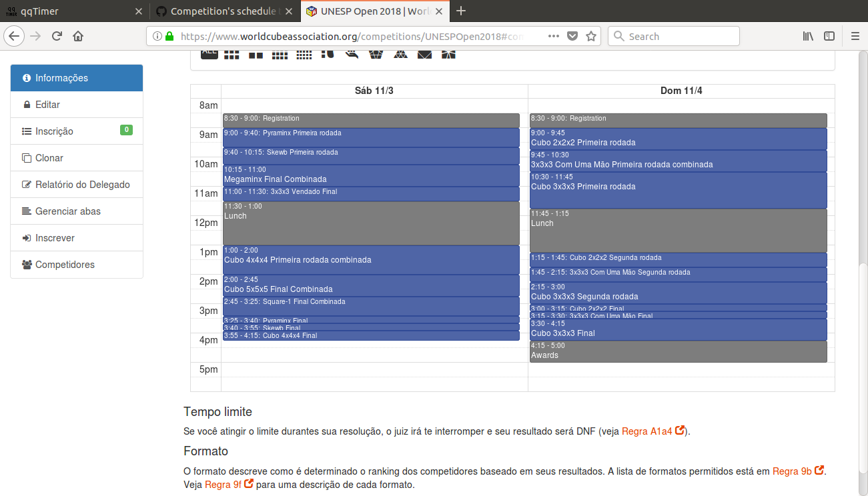Screen dimensions: 868x496
Task: Open site information icon in address bar
Action: tap(157, 36)
